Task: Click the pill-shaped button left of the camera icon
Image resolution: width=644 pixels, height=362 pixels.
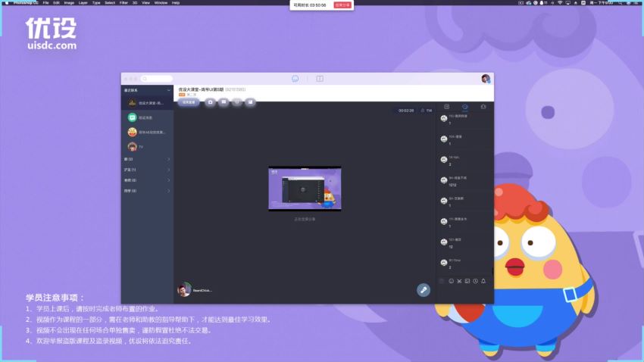Action: point(189,102)
